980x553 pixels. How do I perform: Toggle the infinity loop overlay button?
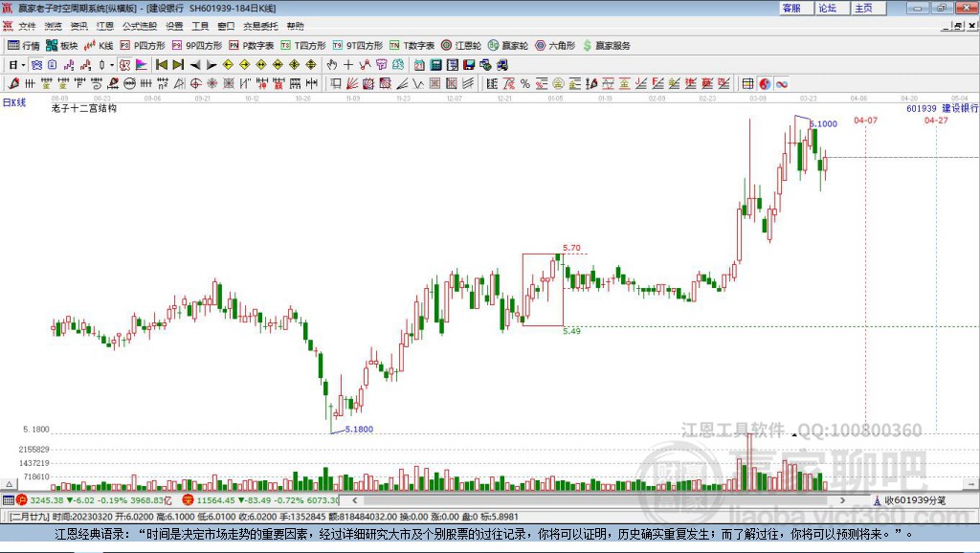point(781,84)
